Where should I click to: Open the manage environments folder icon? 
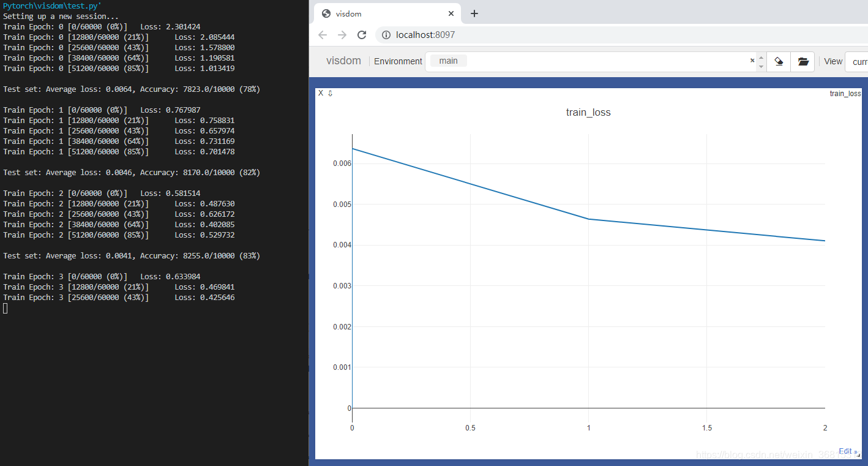coord(803,61)
